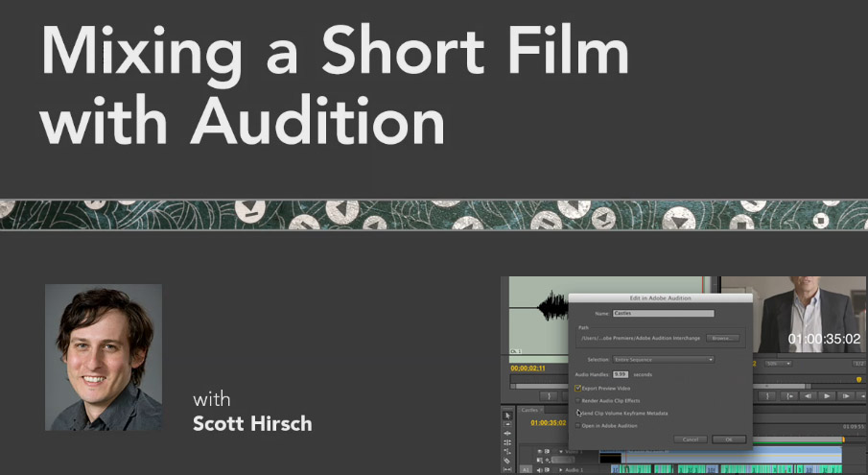Select the Ripple Edit tool

507,434
